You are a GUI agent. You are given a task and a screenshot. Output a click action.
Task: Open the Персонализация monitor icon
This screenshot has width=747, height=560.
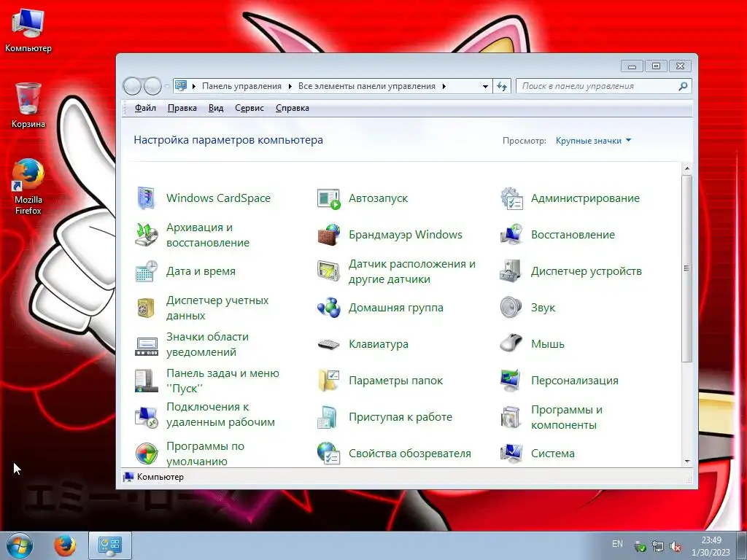coord(511,381)
